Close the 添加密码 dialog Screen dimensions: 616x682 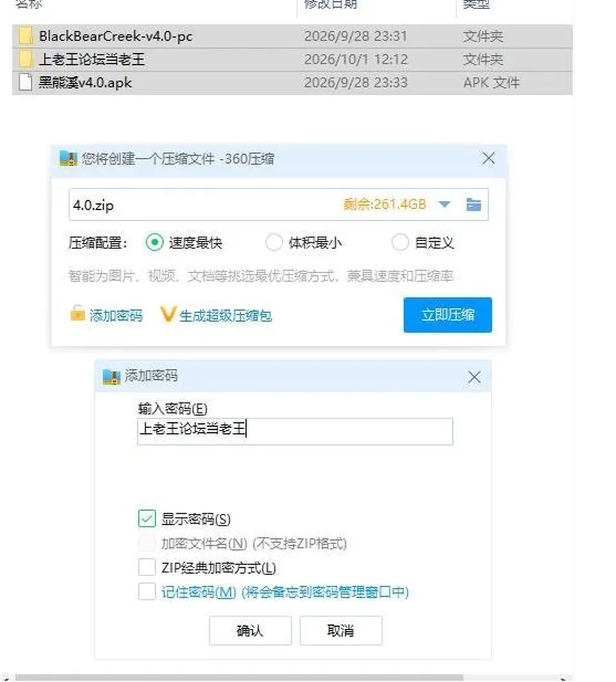tap(474, 377)
